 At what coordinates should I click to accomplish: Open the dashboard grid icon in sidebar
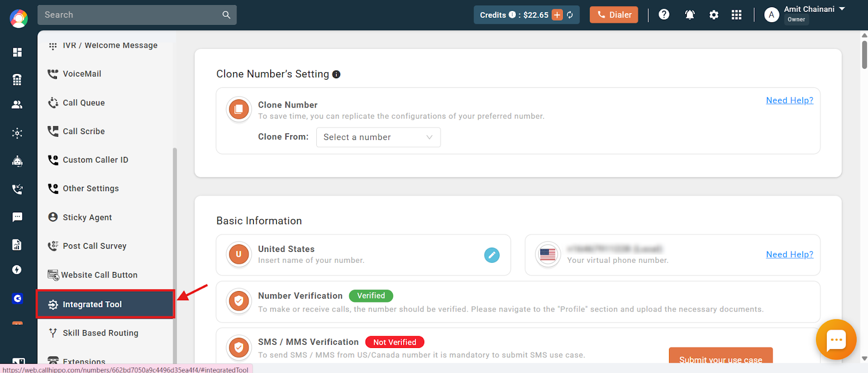17,52
